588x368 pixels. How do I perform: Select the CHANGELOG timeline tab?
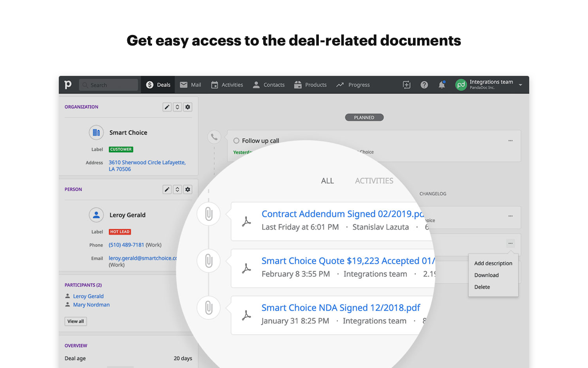tap(433, 194)
